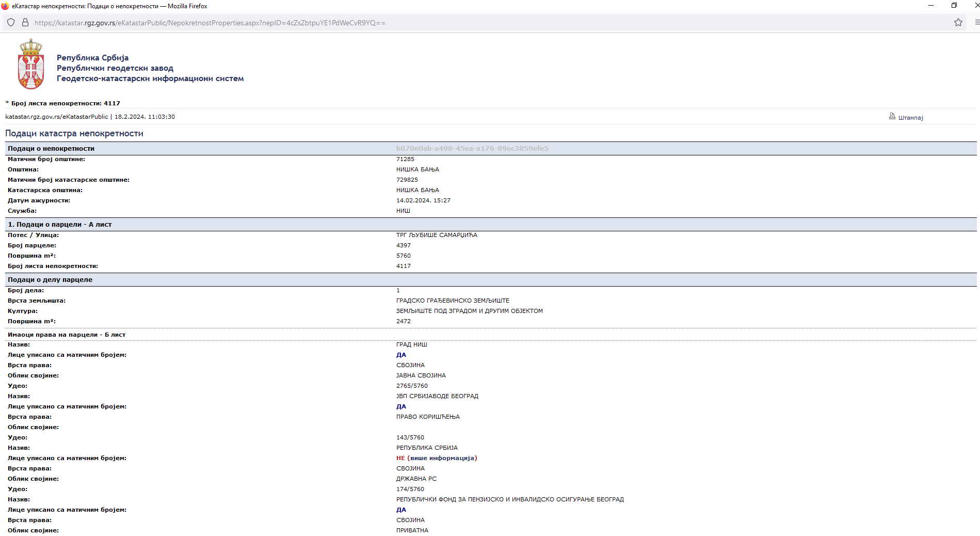This screenshot has width=980, height=536.
Task: Click the 'Подаци о делу парцеле' section header
Action: pos(50,280)
